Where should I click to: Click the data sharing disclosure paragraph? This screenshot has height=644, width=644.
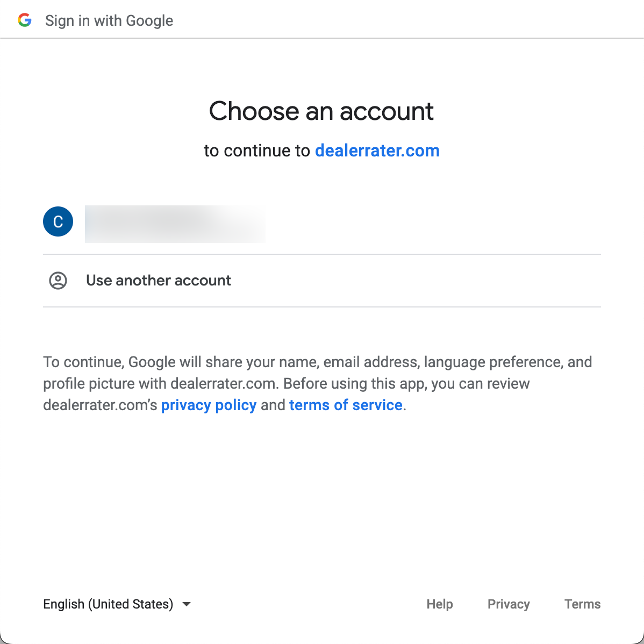coord(317,383)
